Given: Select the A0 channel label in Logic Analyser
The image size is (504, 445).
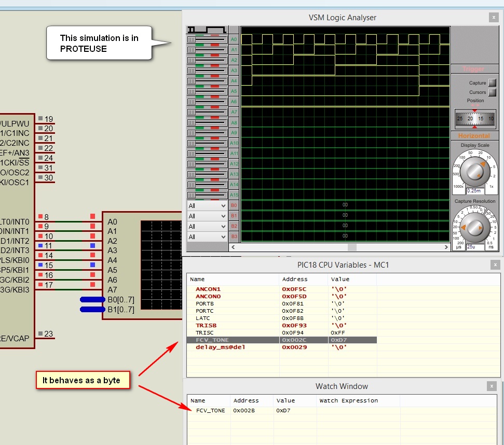Looking at the screenshot, I should [234, 39].
